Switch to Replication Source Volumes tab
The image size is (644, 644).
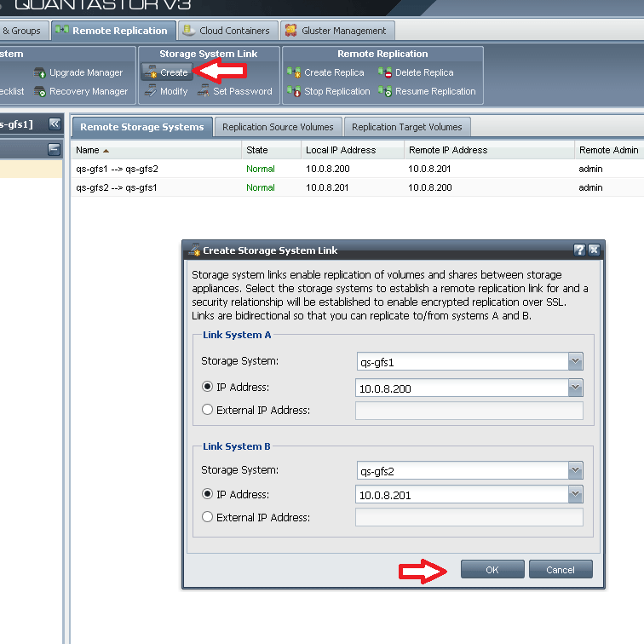tap(278, 128)
